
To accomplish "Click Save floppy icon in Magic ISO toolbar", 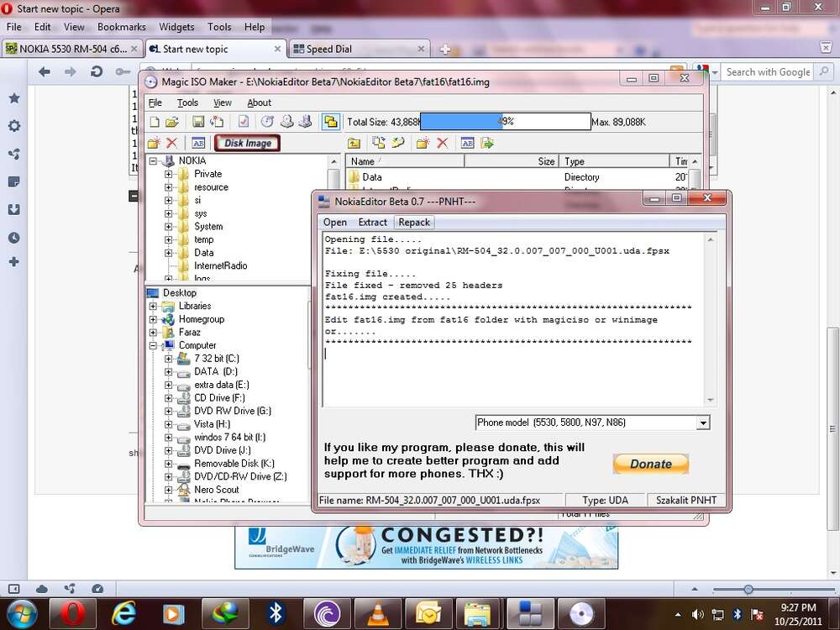I will point(198,122).
